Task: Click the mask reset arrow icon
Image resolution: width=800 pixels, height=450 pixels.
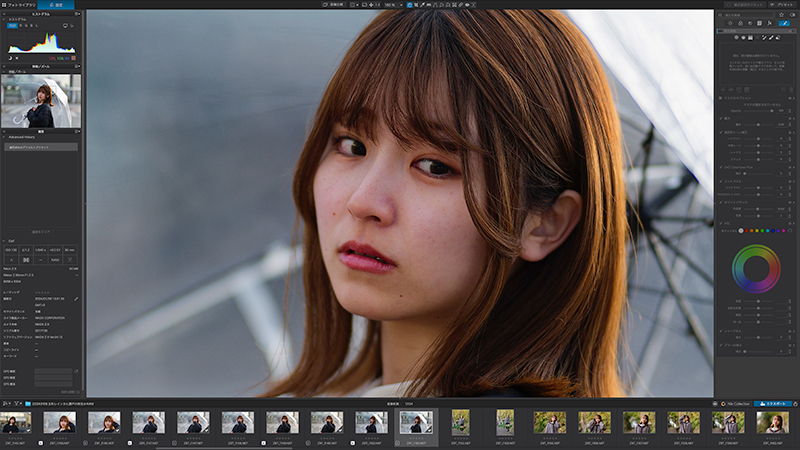Action: (783, 89)
